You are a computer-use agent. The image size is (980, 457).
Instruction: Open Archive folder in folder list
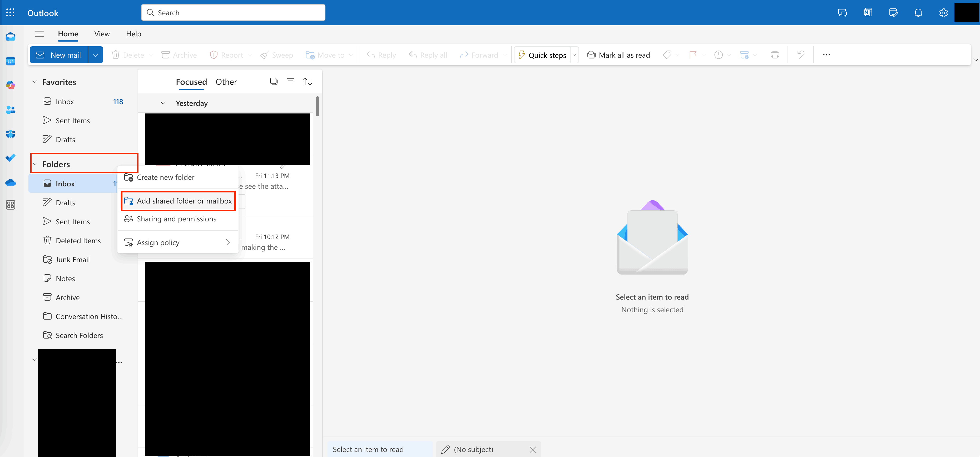tap(83, 297)
